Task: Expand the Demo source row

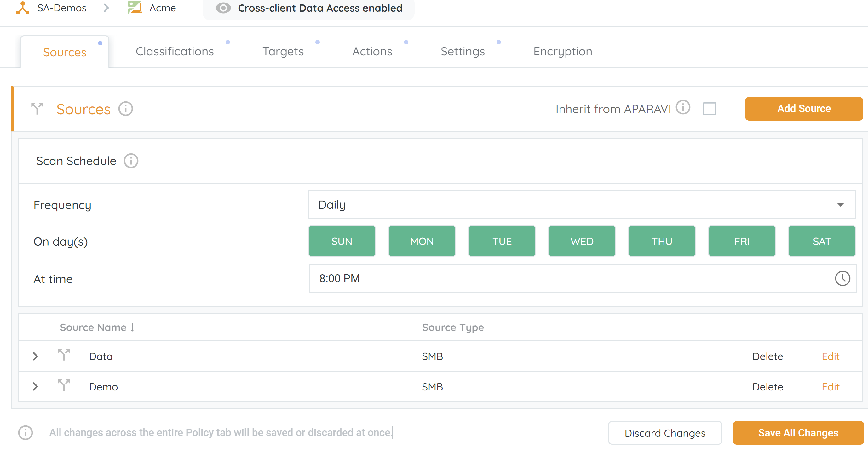Action: 35,387
